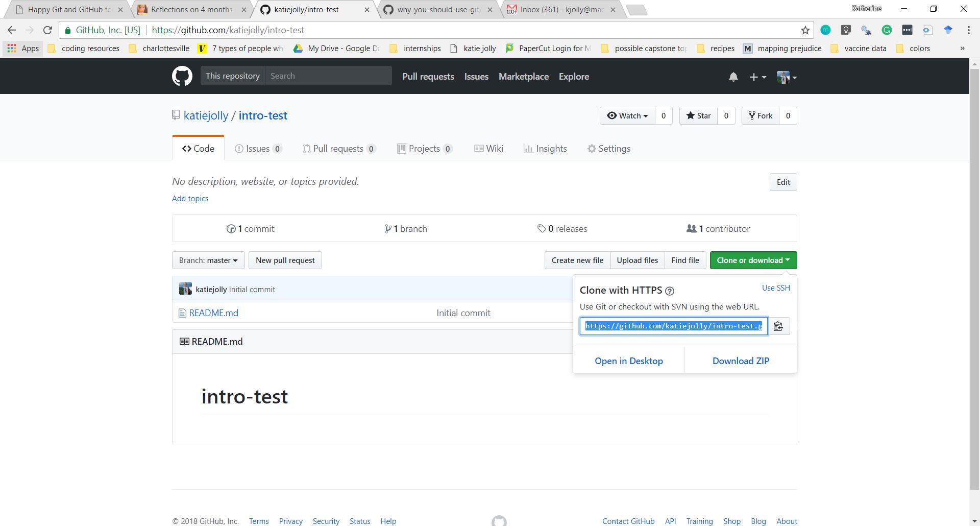Open the Apps grid shortcut in bookmarks bar
The width and height of the screenshot is (980, 526).
click(23, 49)
